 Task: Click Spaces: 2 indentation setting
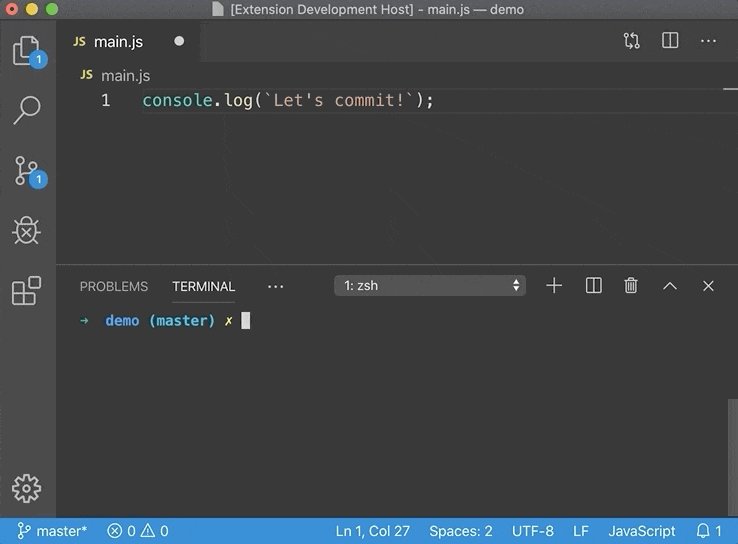460,531
